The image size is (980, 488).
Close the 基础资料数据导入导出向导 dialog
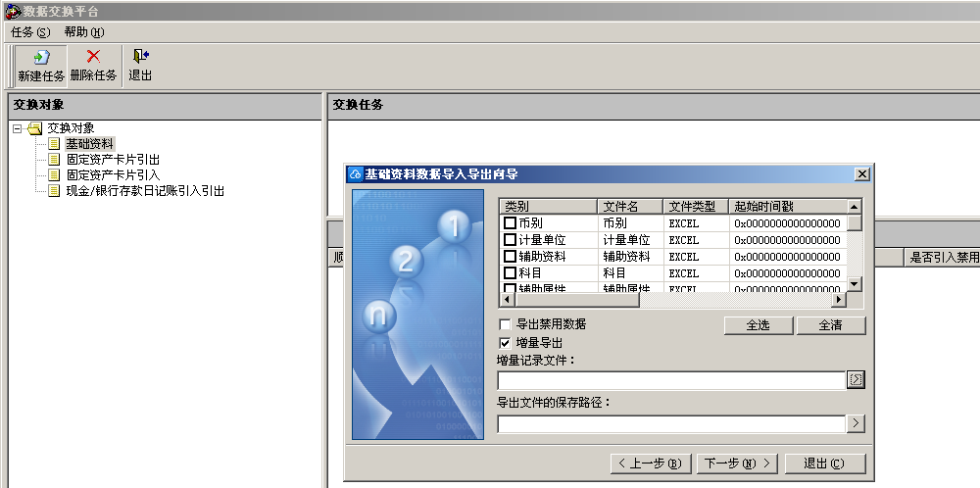[861, 174]
